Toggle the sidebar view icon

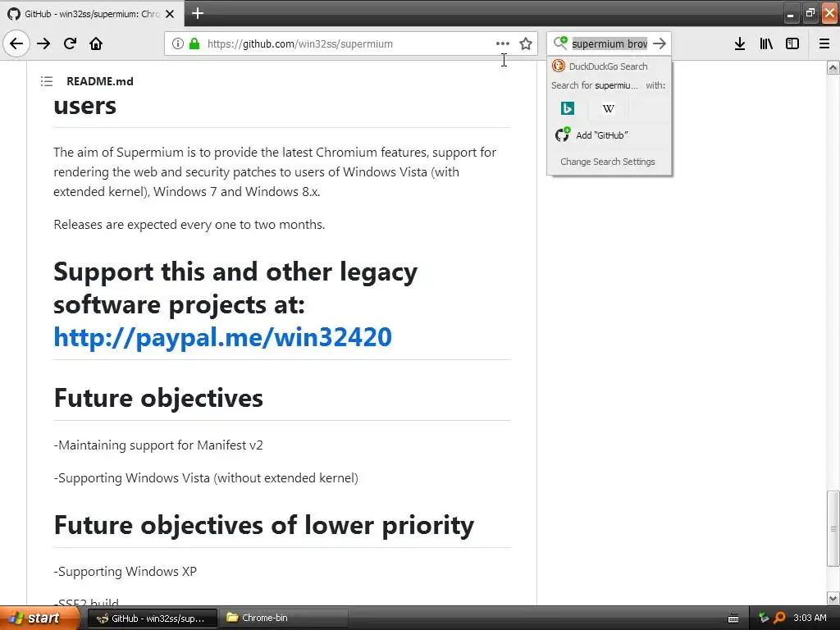coord(792,44)
